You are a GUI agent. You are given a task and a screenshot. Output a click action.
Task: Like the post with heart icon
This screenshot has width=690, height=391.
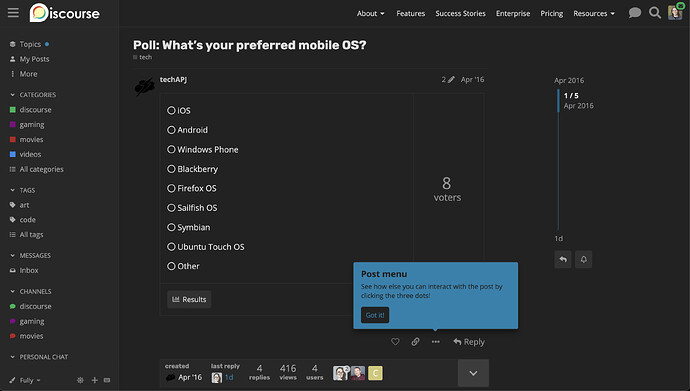point(395,342)
